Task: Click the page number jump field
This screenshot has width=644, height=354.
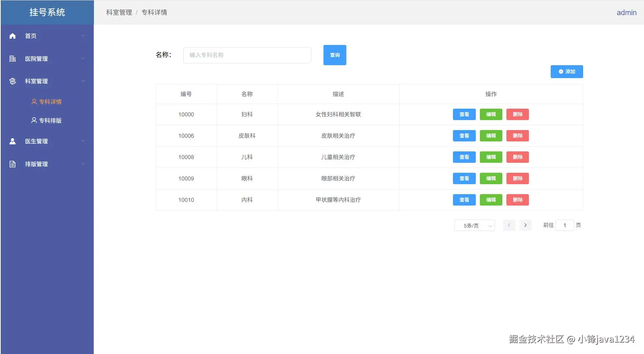Action: (565, 225)
